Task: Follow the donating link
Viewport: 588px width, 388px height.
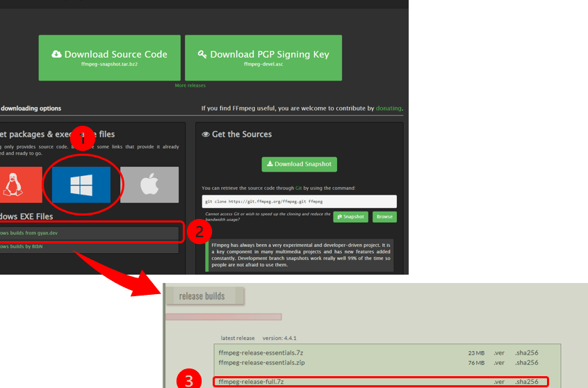Action: 389,108
